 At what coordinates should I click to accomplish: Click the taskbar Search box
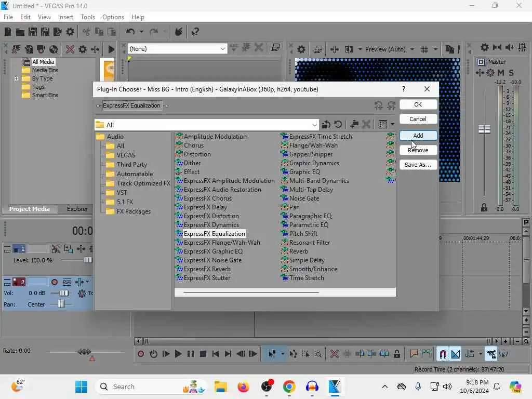coord(152,387)
